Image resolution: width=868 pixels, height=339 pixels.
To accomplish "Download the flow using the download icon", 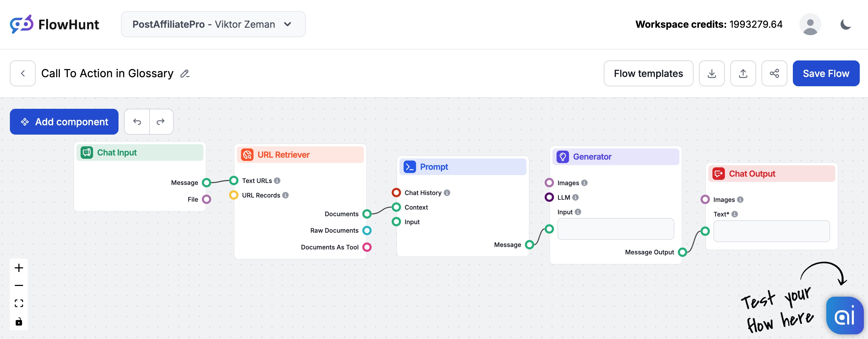I will pyautogui.click(x=712, y=73).
